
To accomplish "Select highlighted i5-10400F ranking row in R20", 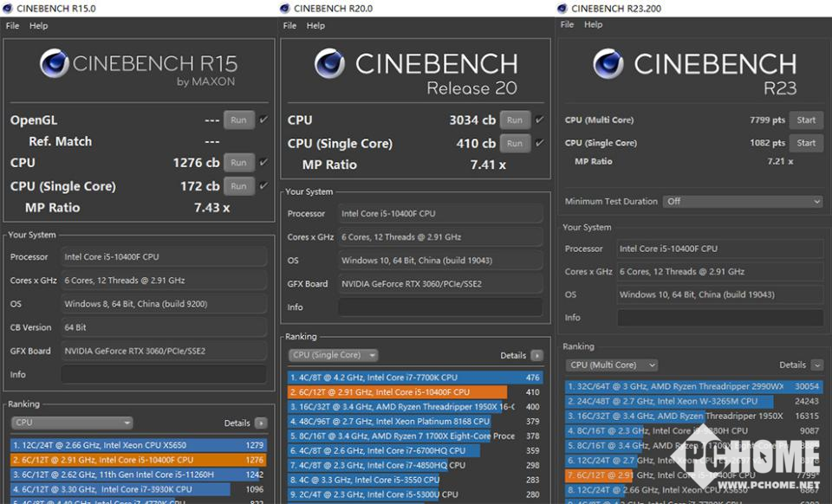I will tap(414, 392).
